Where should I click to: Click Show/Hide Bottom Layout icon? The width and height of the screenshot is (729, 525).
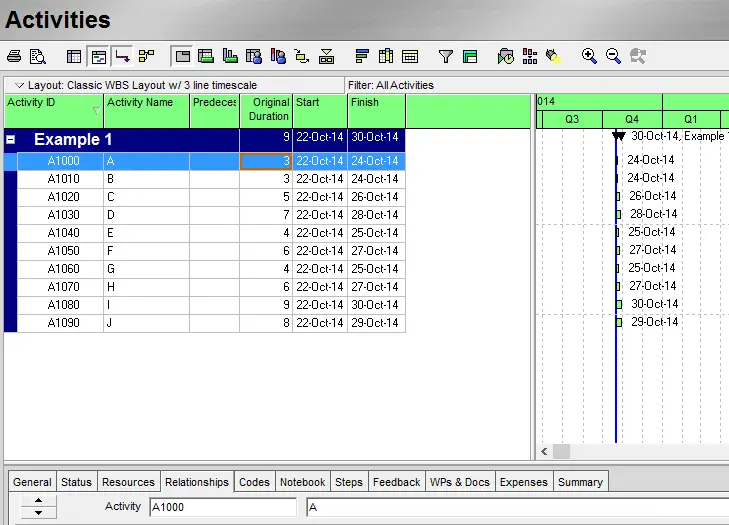coord(326,57)
